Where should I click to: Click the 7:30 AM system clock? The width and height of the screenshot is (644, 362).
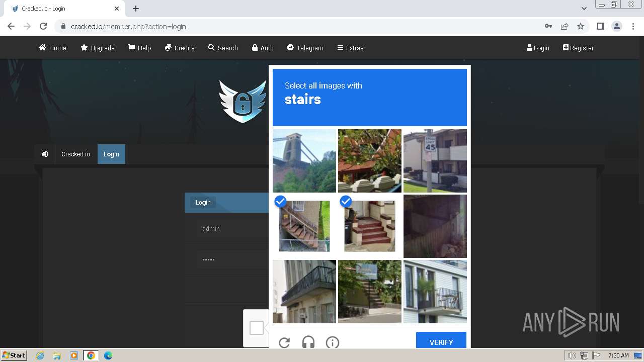tap(618, 355)
